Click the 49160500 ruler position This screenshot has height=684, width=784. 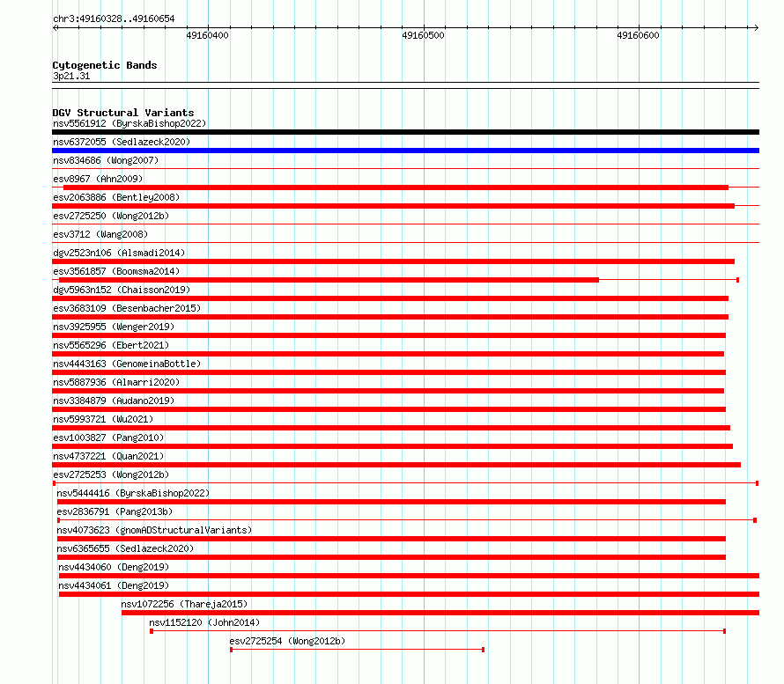pyautogui.click(x=423, y=35)
